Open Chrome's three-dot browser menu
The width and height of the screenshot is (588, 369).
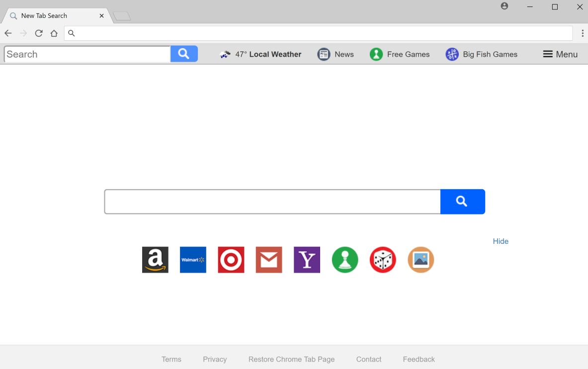(582, 33)
